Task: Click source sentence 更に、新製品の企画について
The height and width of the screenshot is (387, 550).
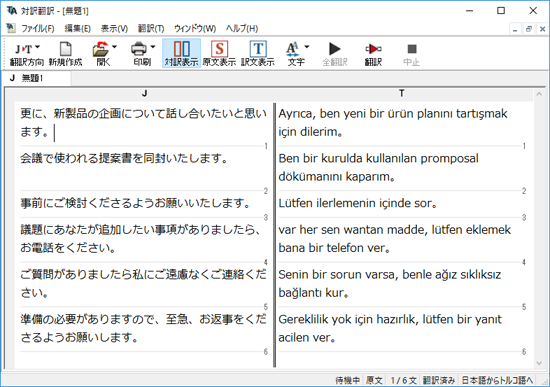Action: click(x=143, y=122)
